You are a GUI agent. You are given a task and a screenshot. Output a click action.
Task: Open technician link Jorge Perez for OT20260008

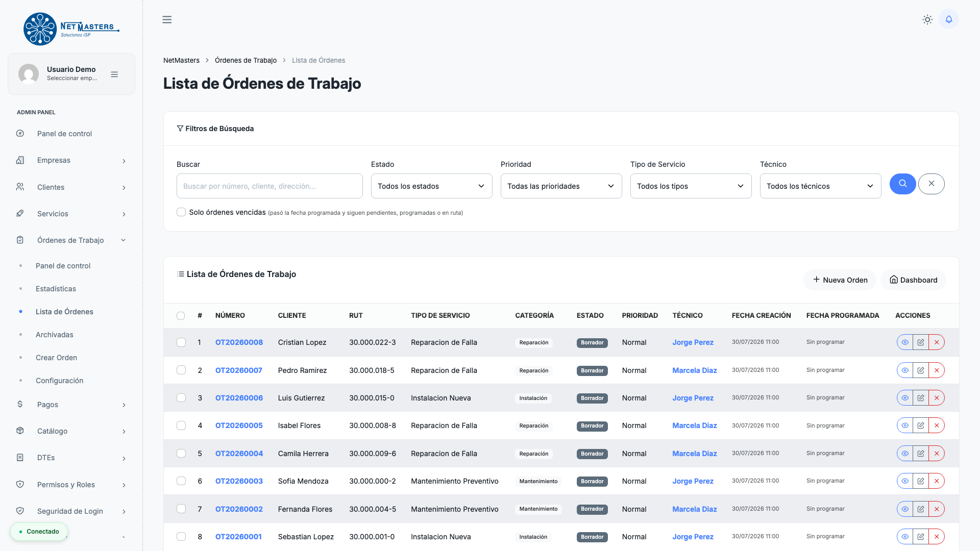tap(693, 342)
